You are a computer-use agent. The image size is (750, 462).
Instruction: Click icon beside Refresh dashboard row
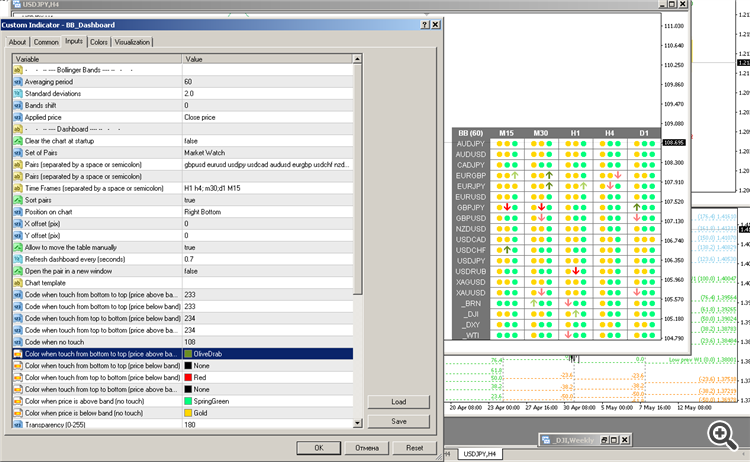pos(18,259)
